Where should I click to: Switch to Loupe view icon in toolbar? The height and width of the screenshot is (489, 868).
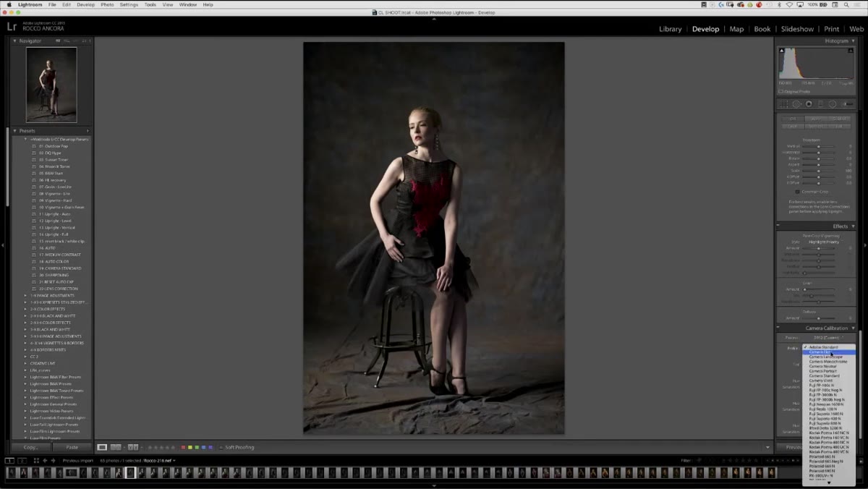[x=102, y=447]
